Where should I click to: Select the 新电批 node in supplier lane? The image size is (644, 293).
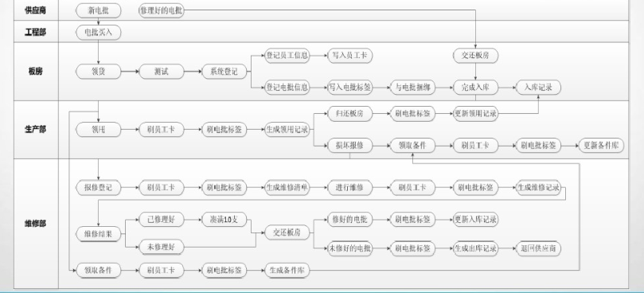point(99,10)
